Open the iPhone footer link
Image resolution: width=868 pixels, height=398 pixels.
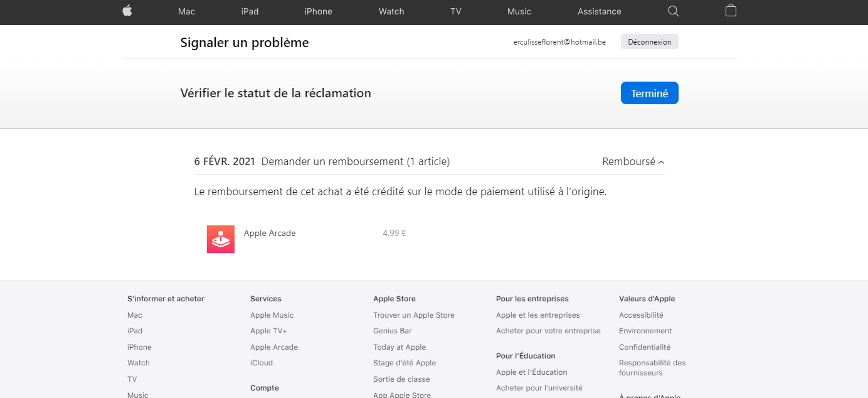pyautogui.click(x=139, y=347)
